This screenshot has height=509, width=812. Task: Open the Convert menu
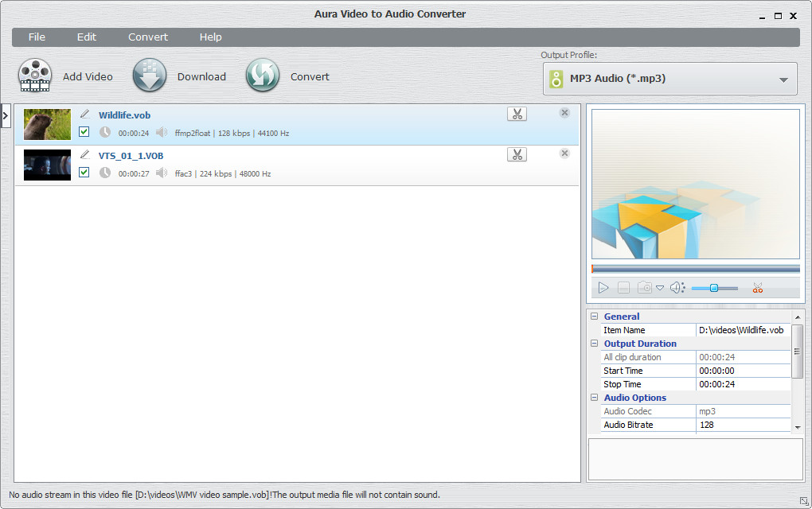pos(147,37)
